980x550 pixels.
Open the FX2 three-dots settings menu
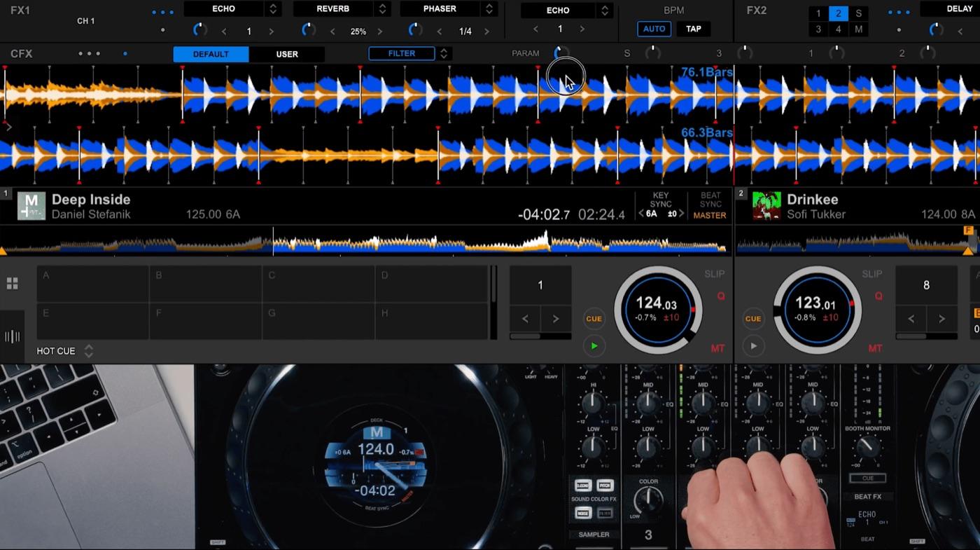pos(899,13)
